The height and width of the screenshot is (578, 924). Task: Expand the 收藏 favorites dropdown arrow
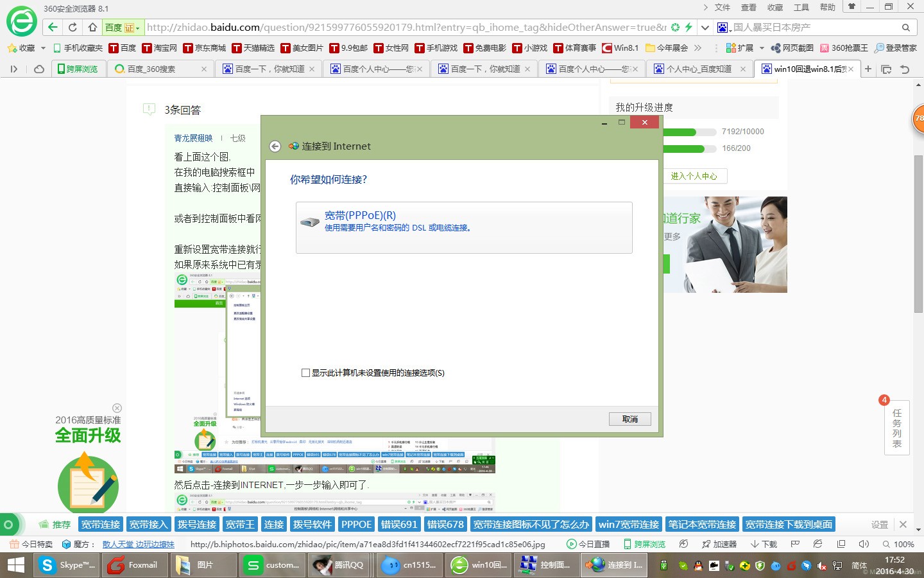(x=43, y=48)
